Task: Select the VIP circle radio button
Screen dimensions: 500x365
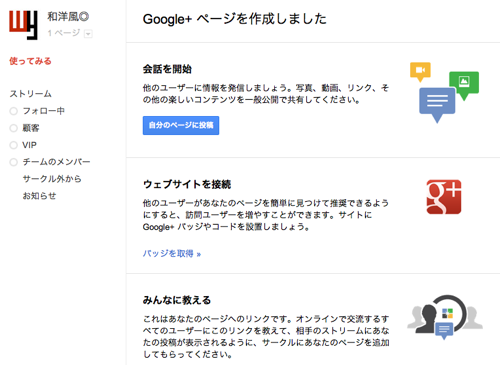Action: pos(13,145)
